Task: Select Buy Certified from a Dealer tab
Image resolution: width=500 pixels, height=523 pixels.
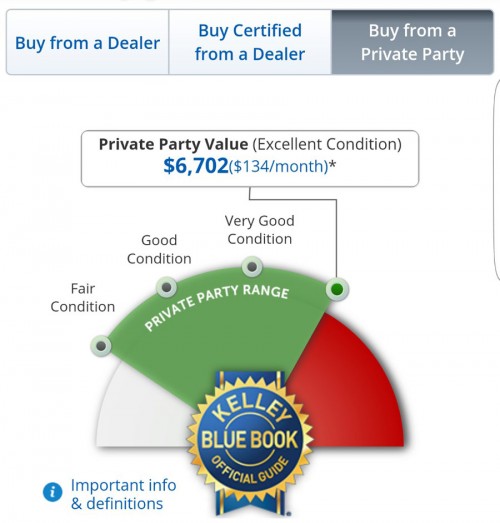Action: pyautogui.click(x=250, y=42)
